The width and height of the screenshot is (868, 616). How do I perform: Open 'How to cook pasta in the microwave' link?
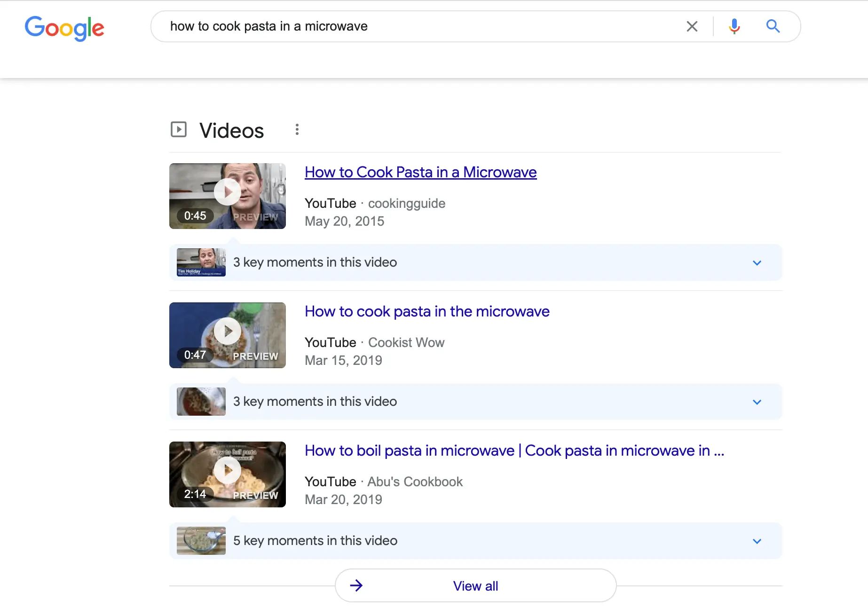(x=426, y=312)
